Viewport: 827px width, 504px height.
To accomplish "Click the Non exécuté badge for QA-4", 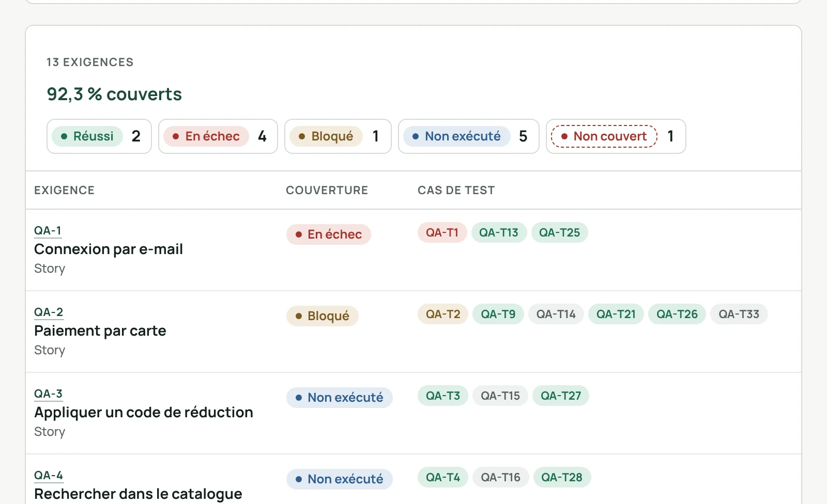I will coord(340,479).
